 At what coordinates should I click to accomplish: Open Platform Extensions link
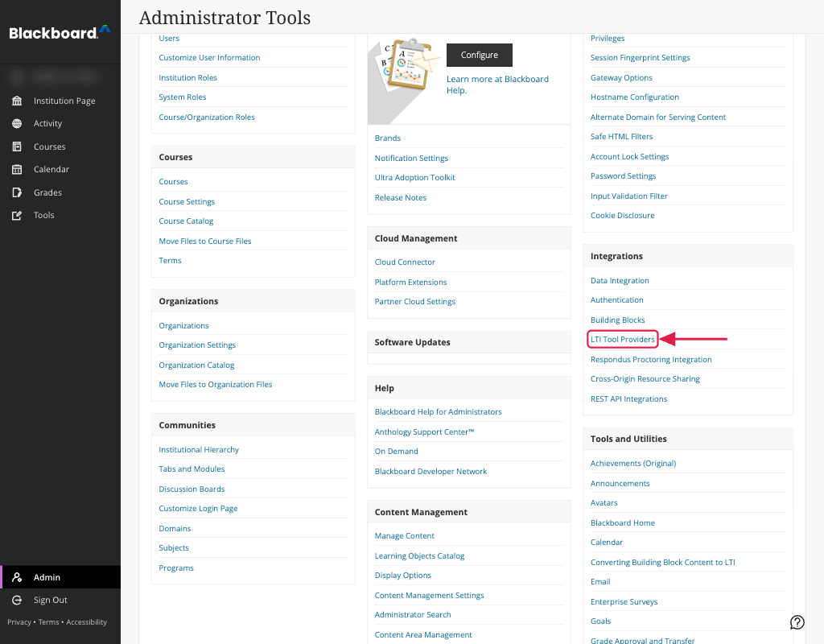point(410,283)
